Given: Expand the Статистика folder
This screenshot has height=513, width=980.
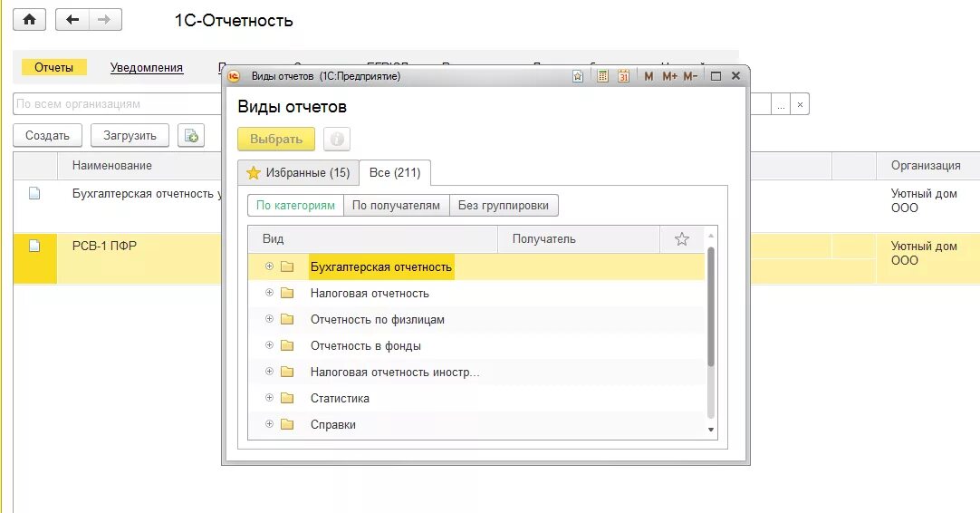Looking at the screenshot, I should tap(269, 397).
